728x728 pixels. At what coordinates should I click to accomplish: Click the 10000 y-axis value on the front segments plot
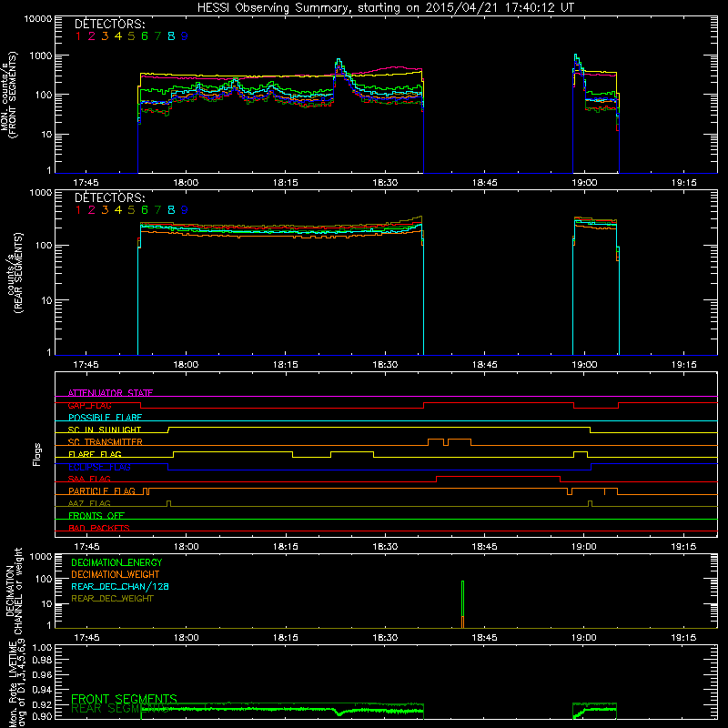pos(38,19)
